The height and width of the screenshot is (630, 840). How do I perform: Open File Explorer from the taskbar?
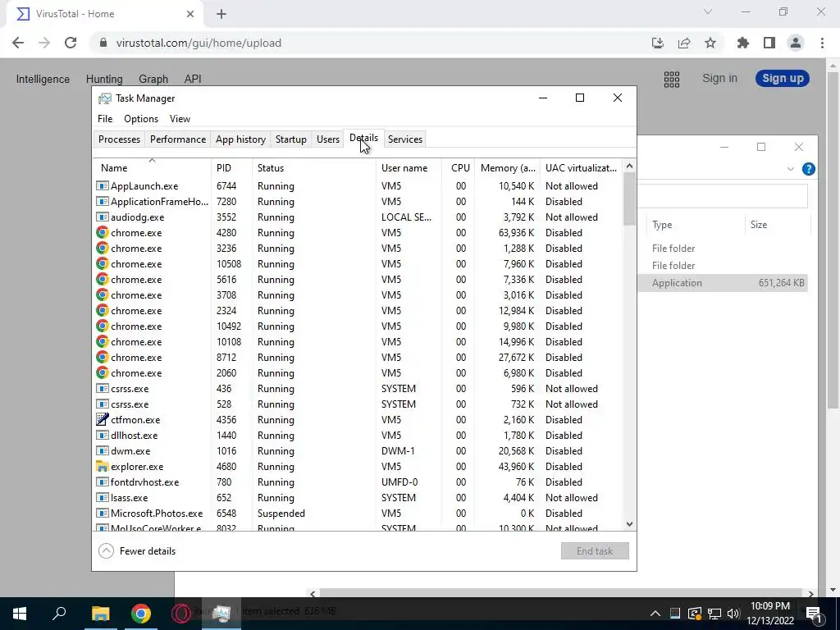(x=100, y=614)
